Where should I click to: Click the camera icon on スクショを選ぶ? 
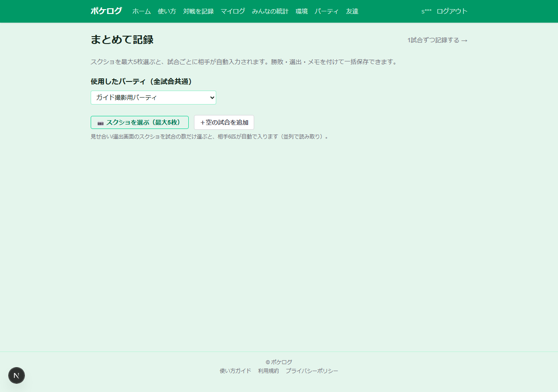101,123
